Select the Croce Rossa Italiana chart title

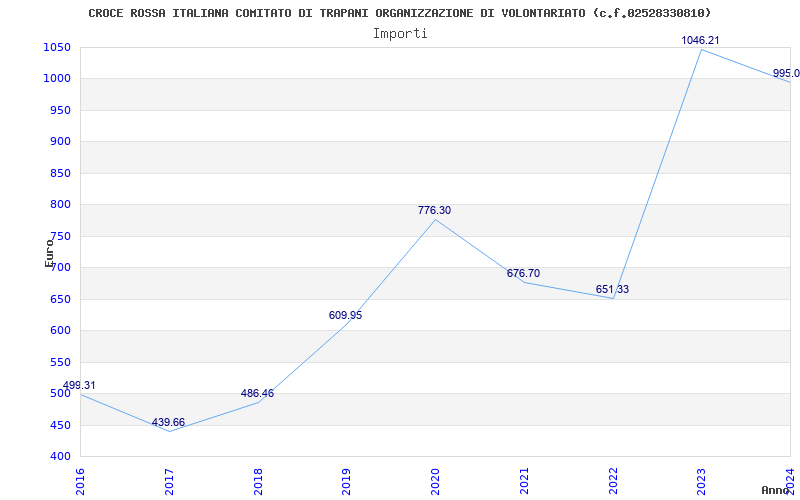coord(400,13)
